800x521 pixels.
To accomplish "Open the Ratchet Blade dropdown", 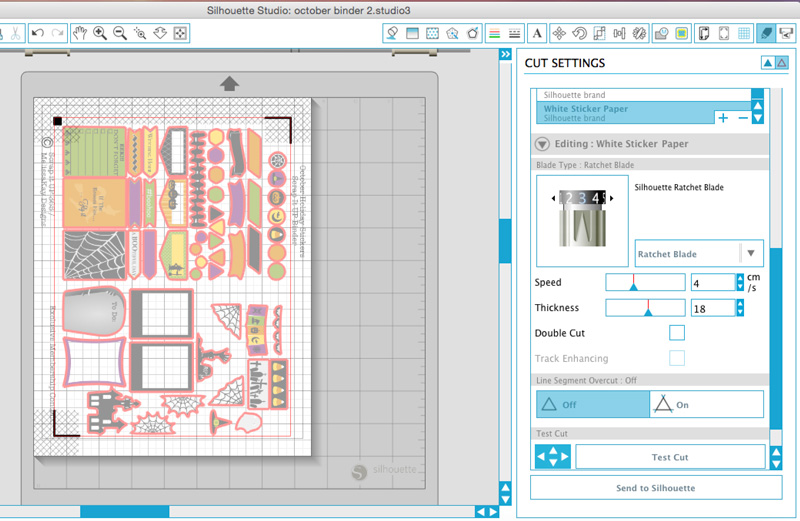I will point(699,254).
